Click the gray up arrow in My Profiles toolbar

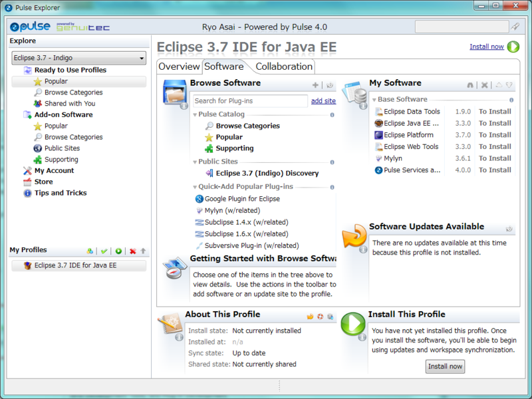(x=143, y=251)
